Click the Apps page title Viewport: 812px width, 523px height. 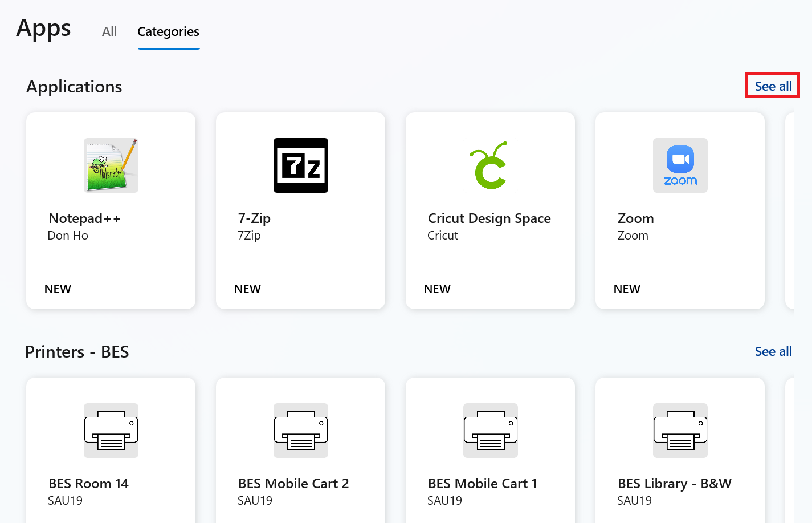coord(43,29)
